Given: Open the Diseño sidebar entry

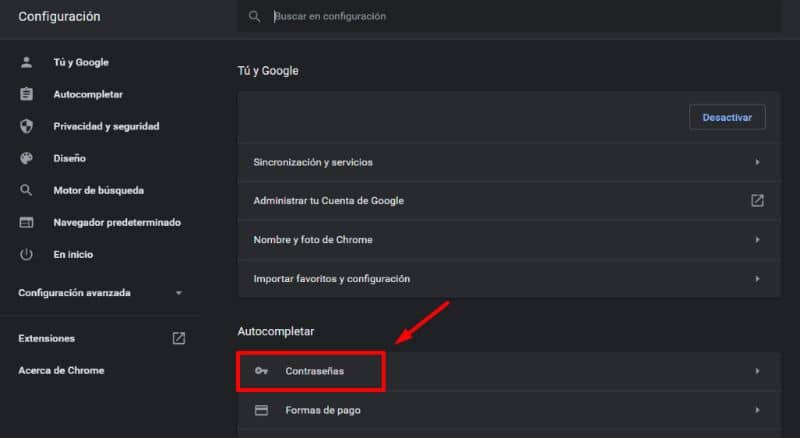Looking at the screenshot, I should tap(69, 158).
